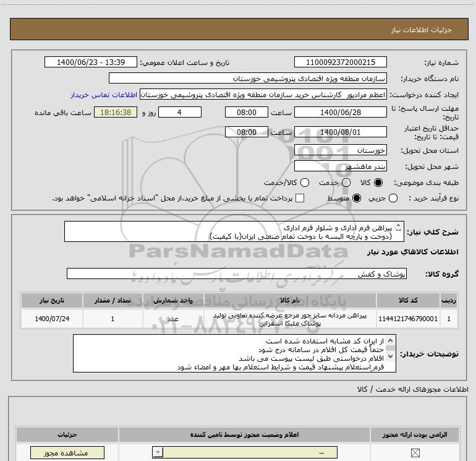Click the need date cell 1400/07/24
This screenshot has width=476, height=461.
click(x=52, y=319)
